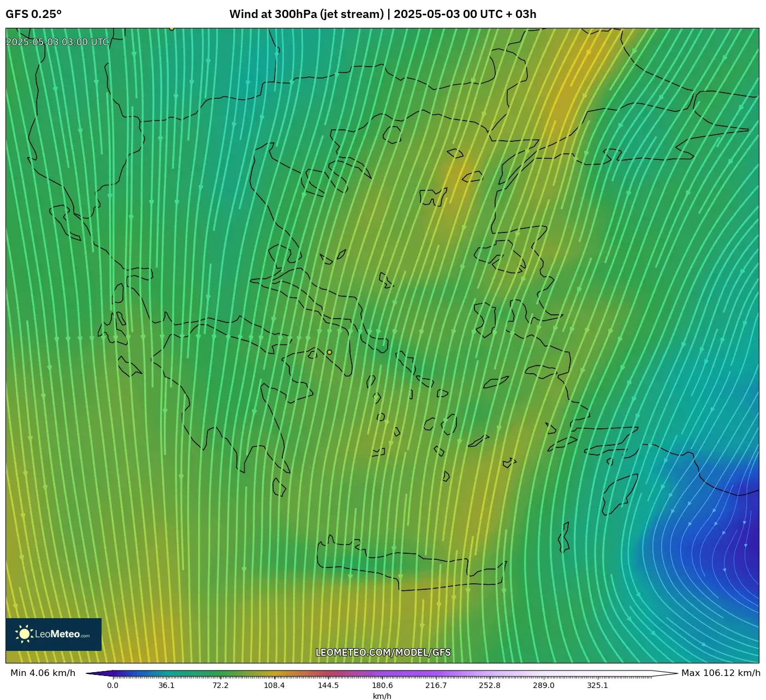The height and width of the screenshot is (700, 766).
Task: Click the km/h unit label under colorbar
Action: point(382,696)
